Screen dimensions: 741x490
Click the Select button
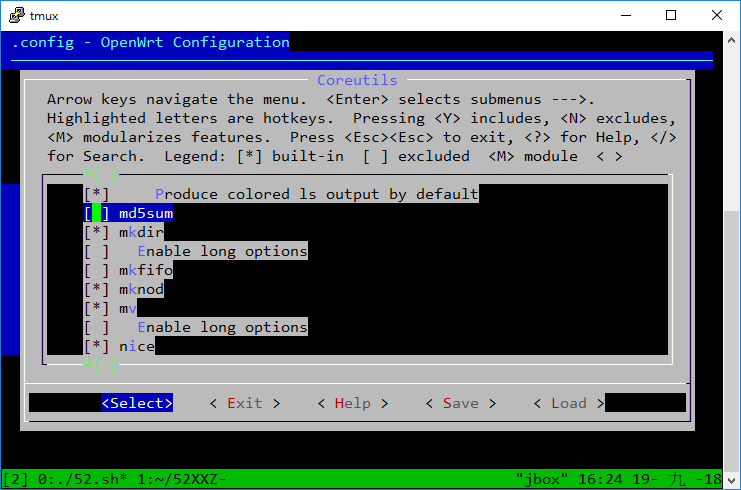tap(137, 403)
